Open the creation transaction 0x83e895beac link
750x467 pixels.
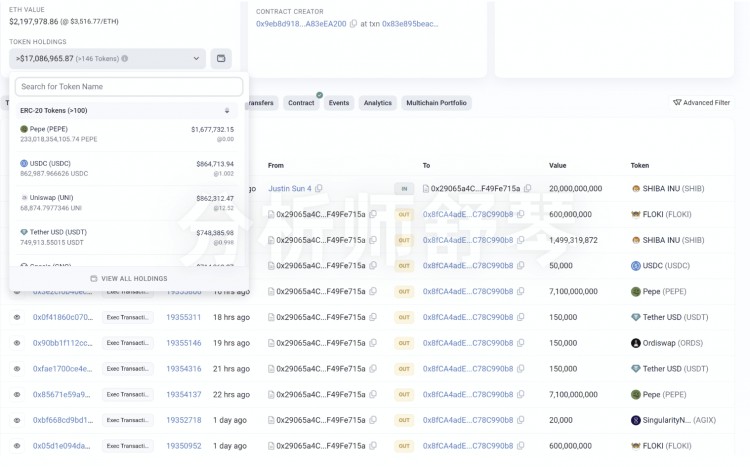410,23
